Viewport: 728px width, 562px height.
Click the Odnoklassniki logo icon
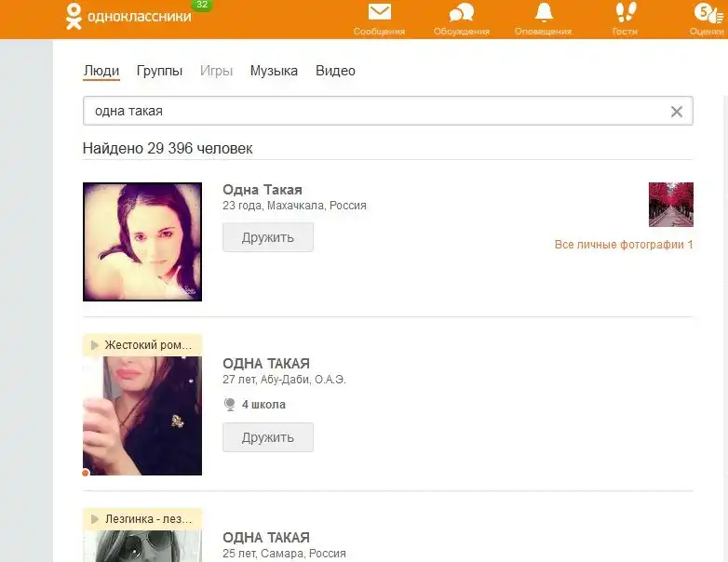pyautogui.click(x=74, y=16)
